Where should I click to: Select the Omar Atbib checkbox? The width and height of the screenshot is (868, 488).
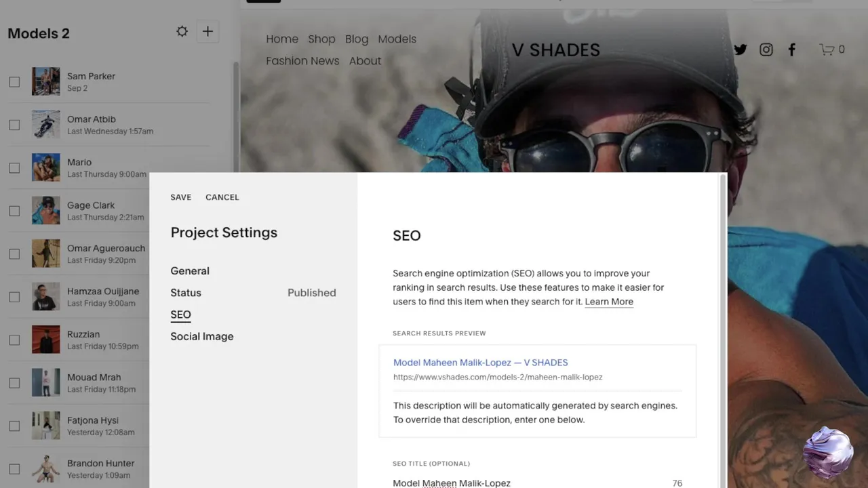pyautogui.click(x=14, y=125)
